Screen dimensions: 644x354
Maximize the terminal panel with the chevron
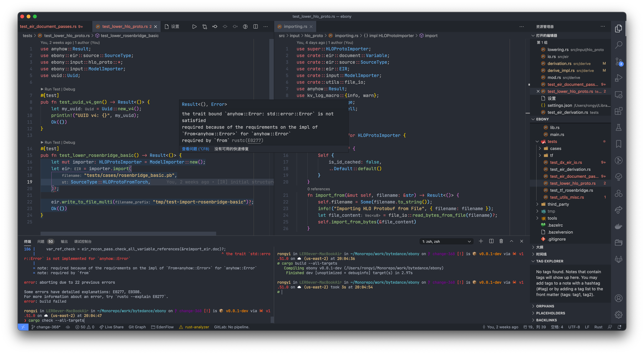[x=512, y=241]
